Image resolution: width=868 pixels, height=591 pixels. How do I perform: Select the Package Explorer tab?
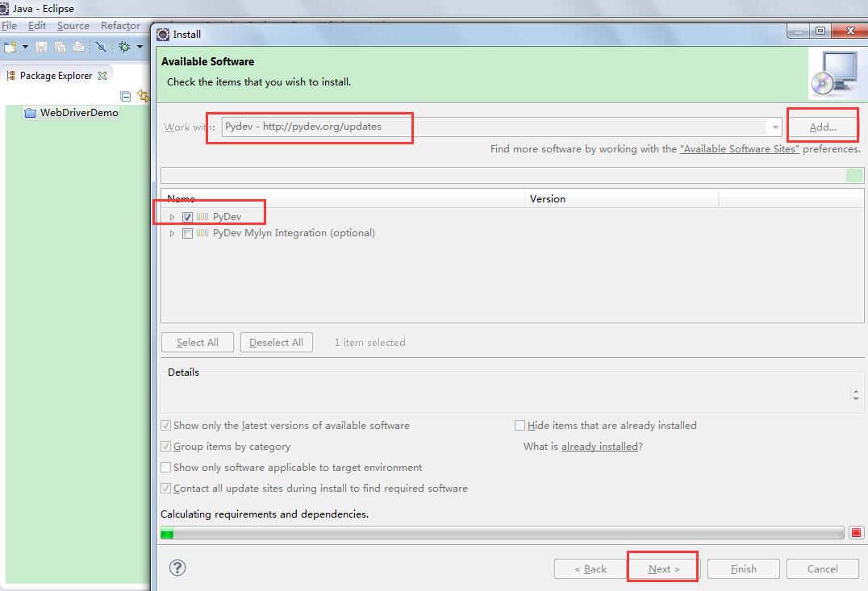56,75
